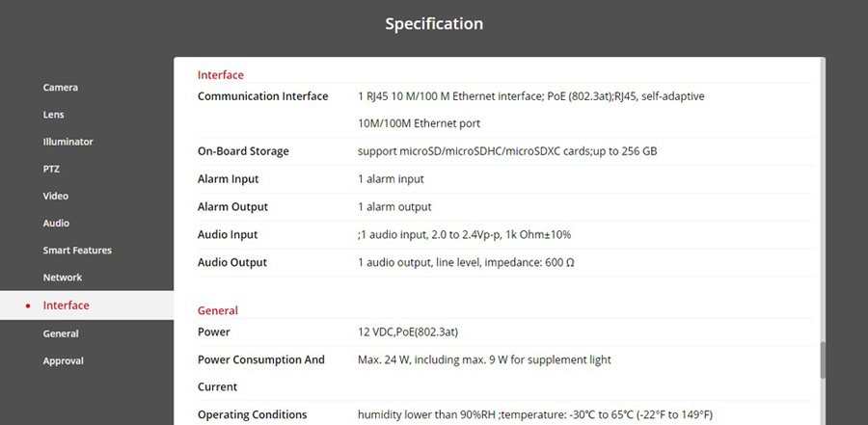The width and height of the screenshot is (868, 425).
Task: Open Smart Features section
Action: click(77, 250)
